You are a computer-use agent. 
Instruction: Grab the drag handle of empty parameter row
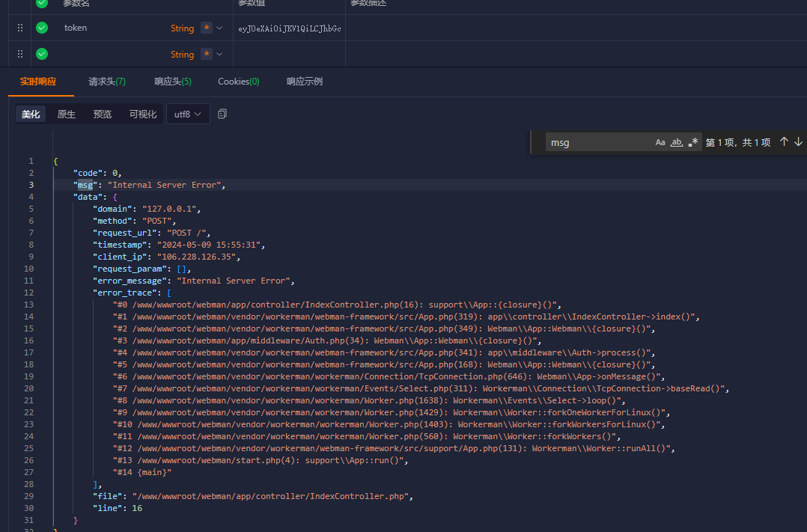(x=20, y=54)
